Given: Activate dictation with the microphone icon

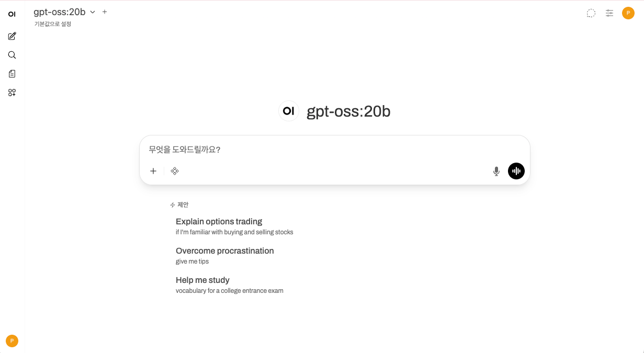Looking at the screenshot, I should (x=496, y=171).
